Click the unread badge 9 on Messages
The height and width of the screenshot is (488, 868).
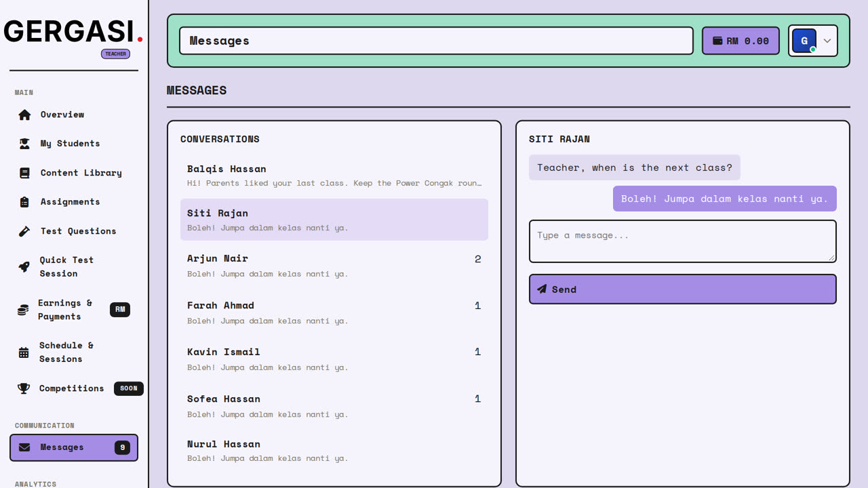click(x=122, y=447)
